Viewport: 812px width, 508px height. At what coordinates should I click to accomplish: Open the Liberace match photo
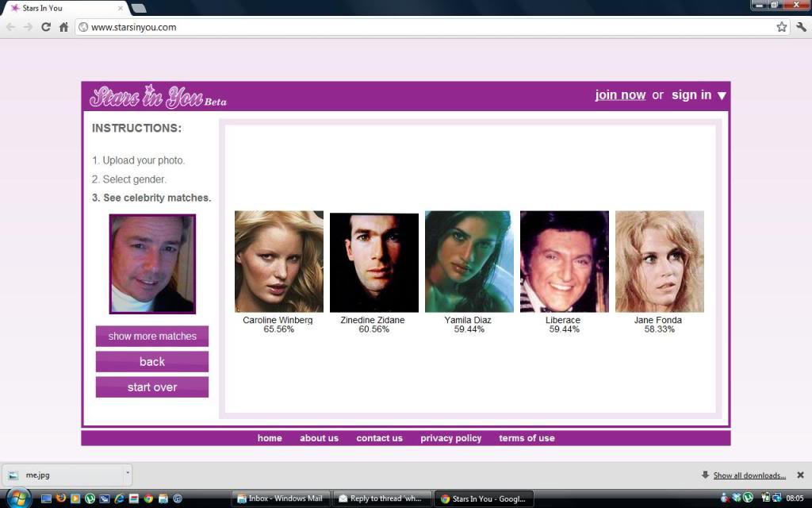565,261
